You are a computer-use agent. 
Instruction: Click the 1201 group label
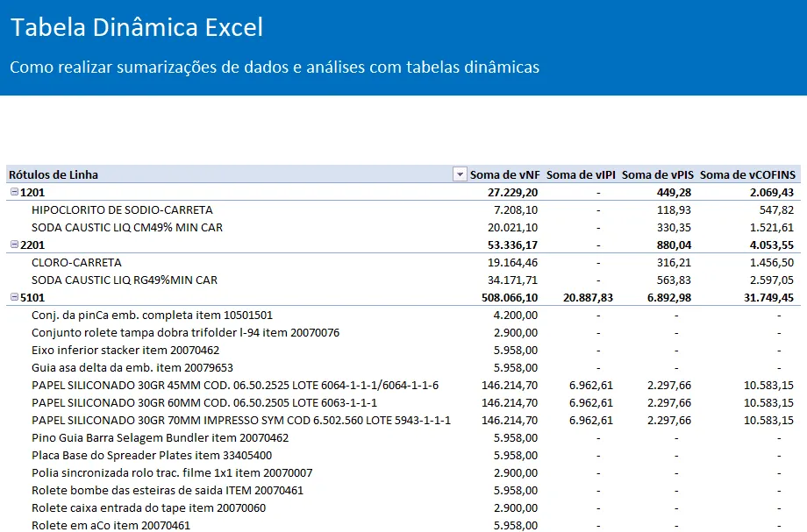(x=32, y=192)
